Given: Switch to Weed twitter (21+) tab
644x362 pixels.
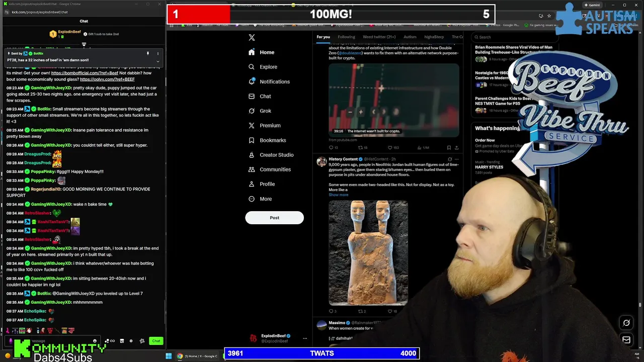Looking at the screenshot, I should click(x=379, y=37).
